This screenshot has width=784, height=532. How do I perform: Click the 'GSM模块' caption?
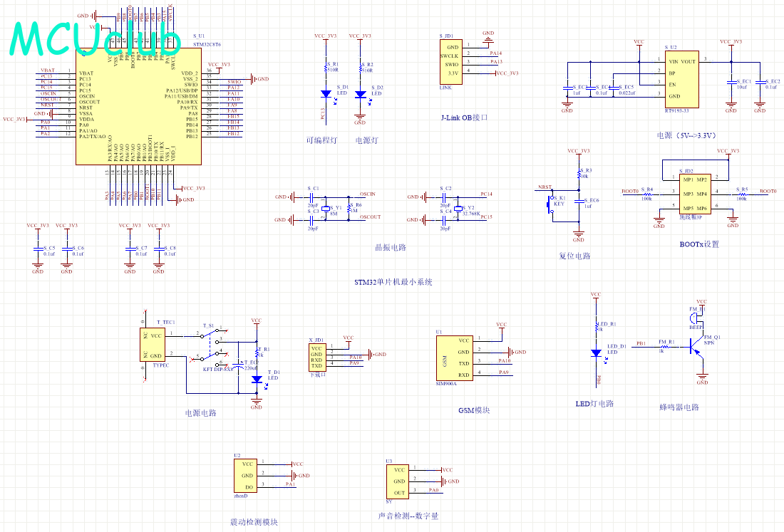click(x=474, y=411)
